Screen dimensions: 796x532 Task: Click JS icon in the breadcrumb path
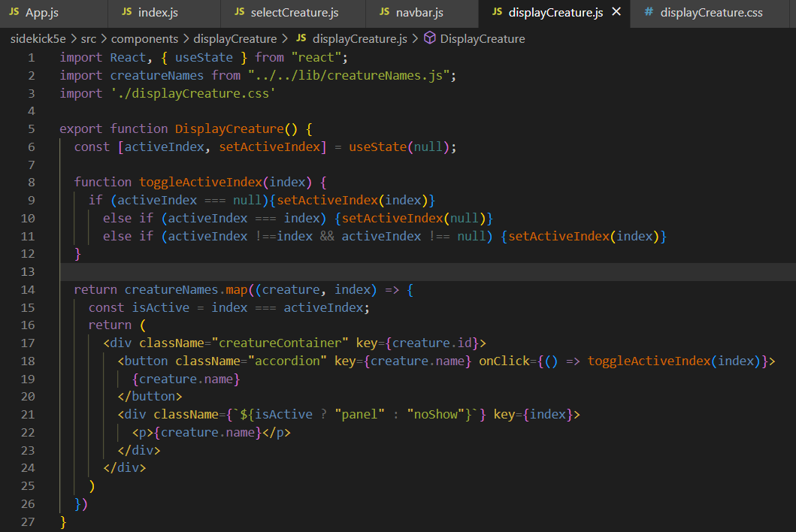tap(301, 38)
